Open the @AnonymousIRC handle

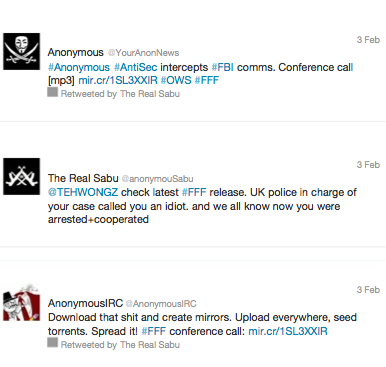click(x=161, y=304)
